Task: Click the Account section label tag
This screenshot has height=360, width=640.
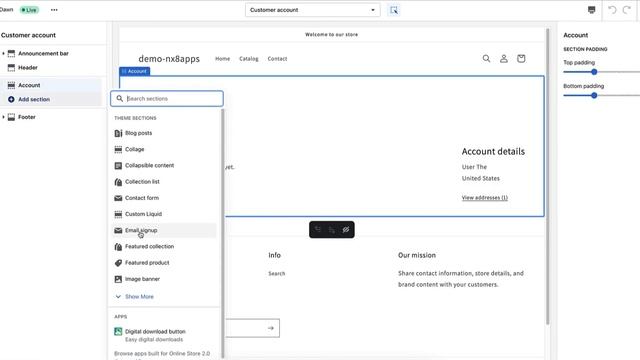Action: tap(135, 71)
